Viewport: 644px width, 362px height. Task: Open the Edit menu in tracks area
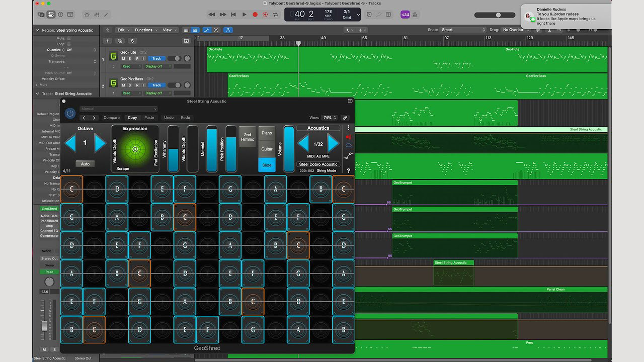[x=122, y=30]
